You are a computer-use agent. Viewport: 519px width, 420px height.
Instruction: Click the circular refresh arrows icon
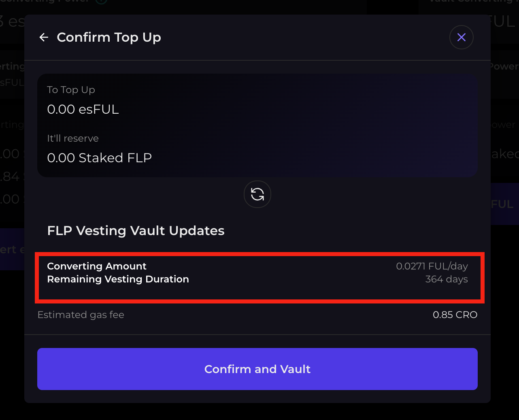pyautogui.click(x=257, y=195)
